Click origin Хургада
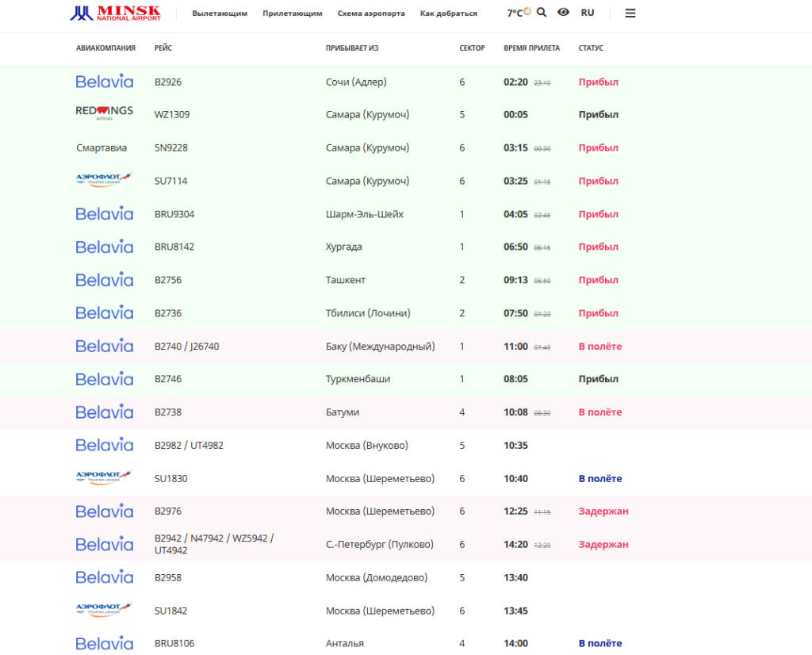 (344, 247)
